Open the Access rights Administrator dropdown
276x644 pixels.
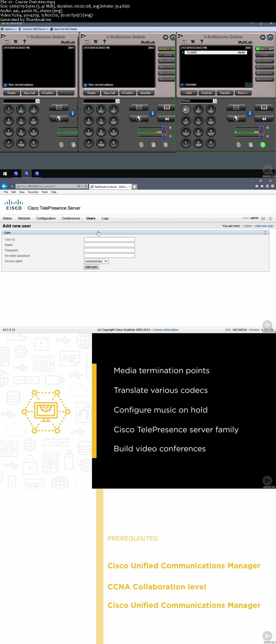click(x=96, y=261)
